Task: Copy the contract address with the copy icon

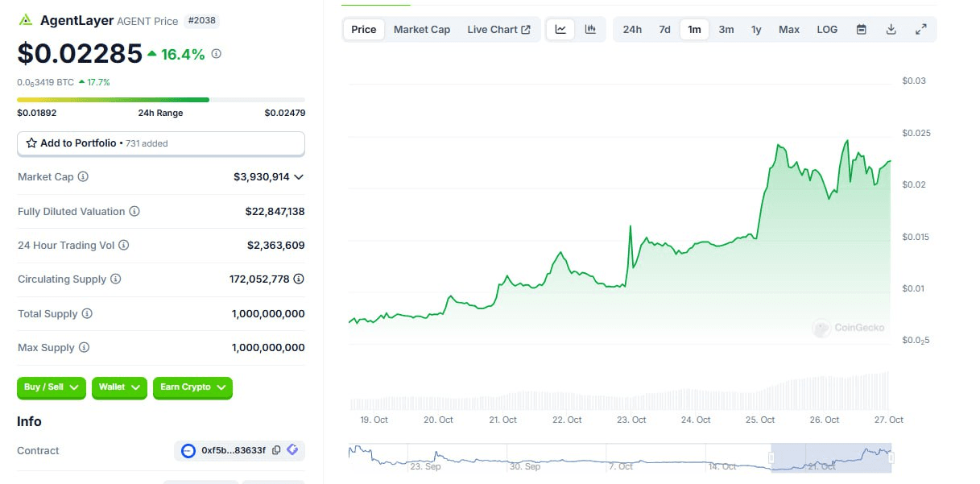Action: [276, 450]
